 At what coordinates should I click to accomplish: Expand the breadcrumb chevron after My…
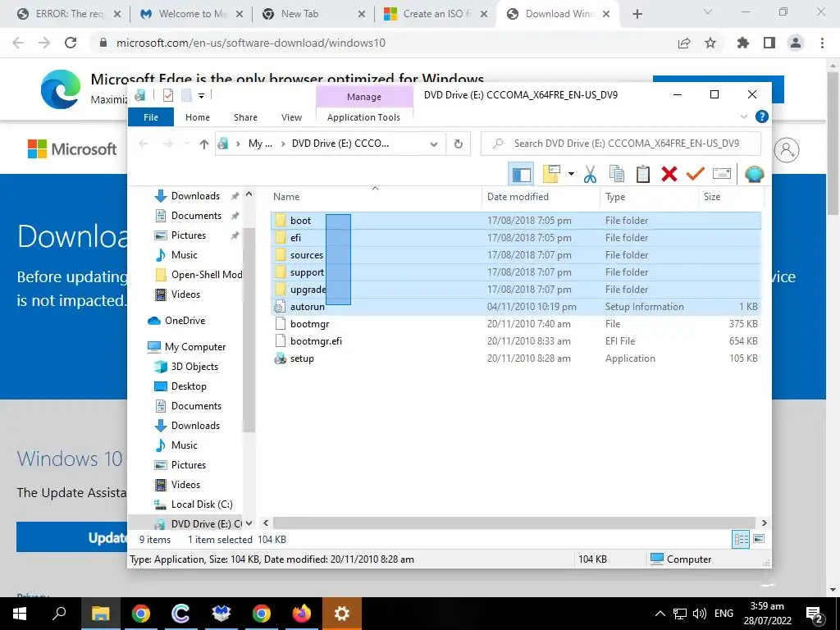tap(283, 144)
